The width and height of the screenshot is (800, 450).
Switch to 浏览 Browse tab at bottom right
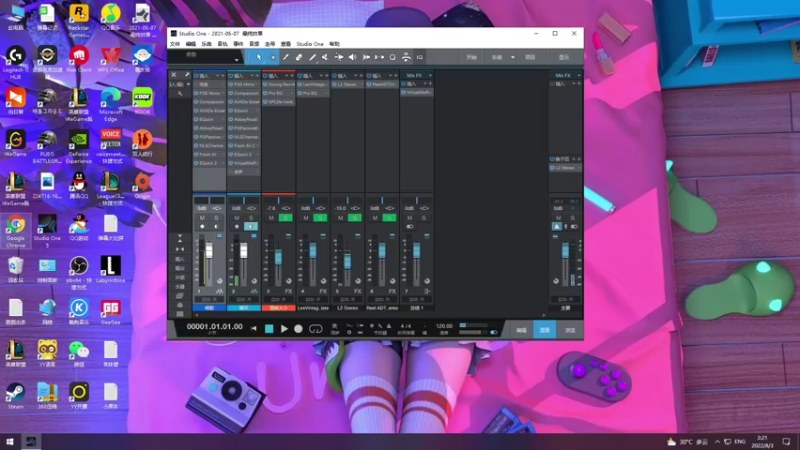[570, 330]
